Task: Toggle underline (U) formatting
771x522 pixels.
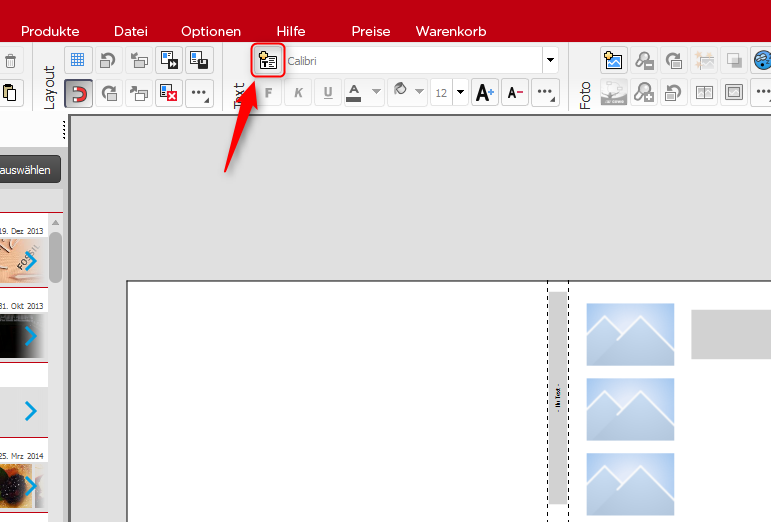Action: pos(328,93)
